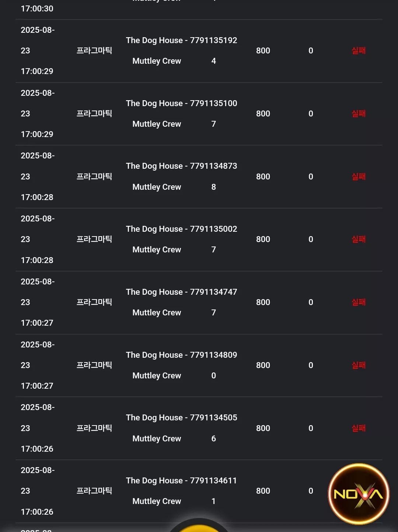Click 실패 status in 7791135192 row

point(359,50)
